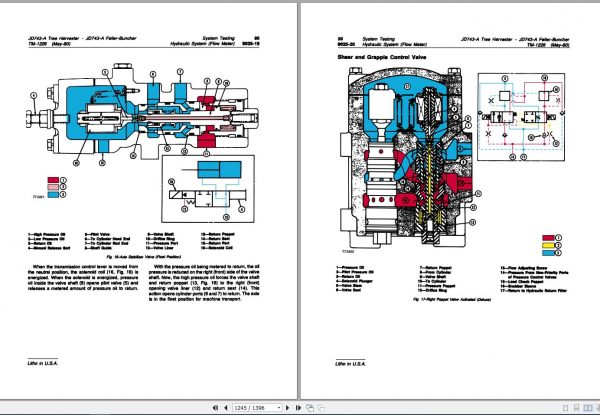Click the paragraph beginning 'With the pressure oil being metered'

point(204,283)
